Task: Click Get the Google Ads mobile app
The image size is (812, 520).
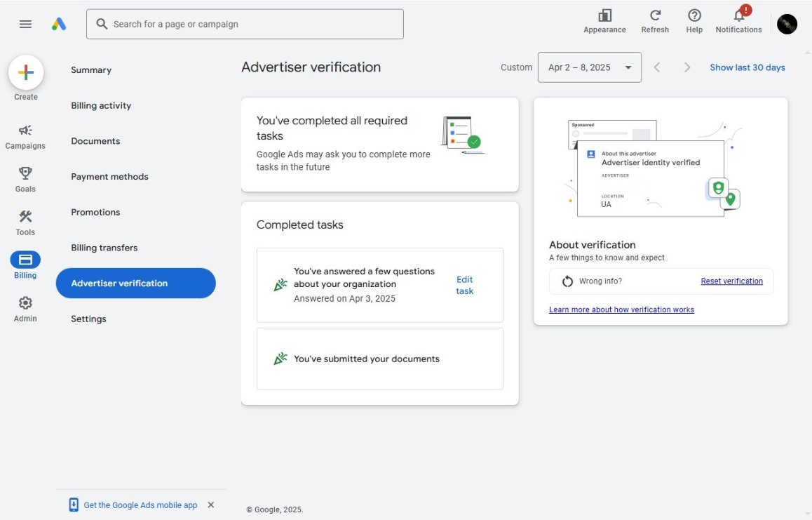Action: [140, 505]
